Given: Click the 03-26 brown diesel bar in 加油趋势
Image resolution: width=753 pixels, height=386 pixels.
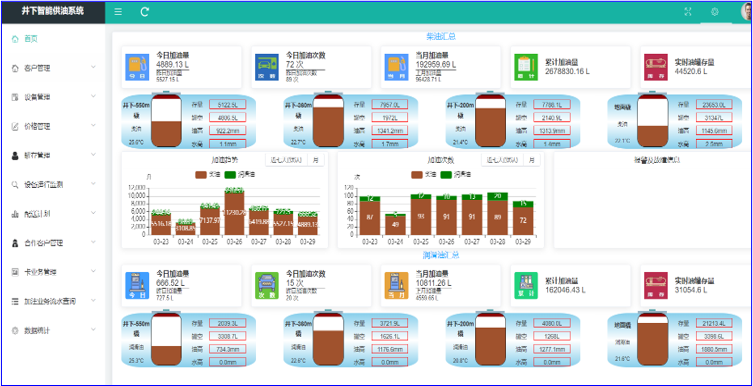Looking at the screenshot, I should click(234, 213).
